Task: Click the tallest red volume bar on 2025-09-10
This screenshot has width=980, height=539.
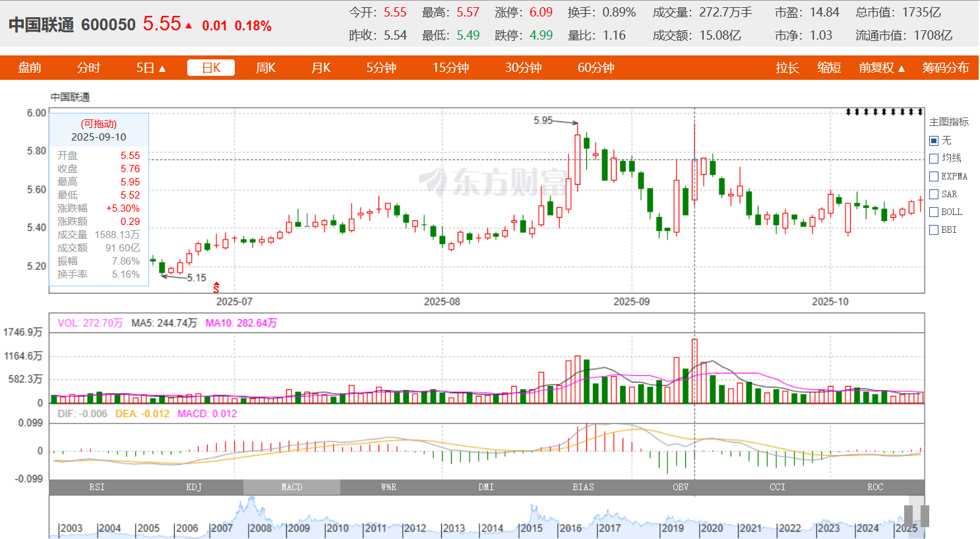Action: pos(694,371)
